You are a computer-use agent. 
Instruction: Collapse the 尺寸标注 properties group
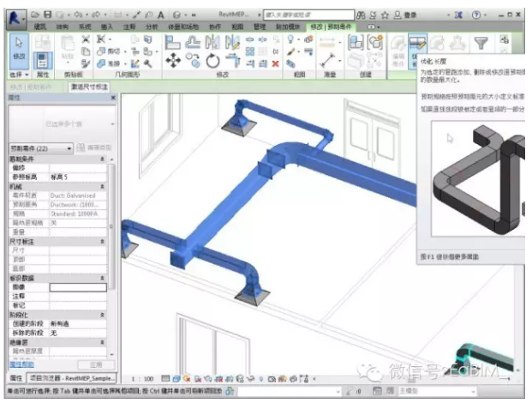tap(102, 242)
